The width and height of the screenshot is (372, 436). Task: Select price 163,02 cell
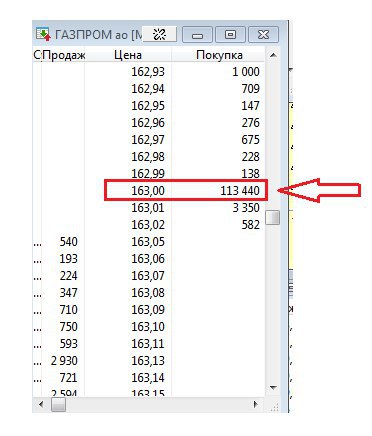point(148,225)
